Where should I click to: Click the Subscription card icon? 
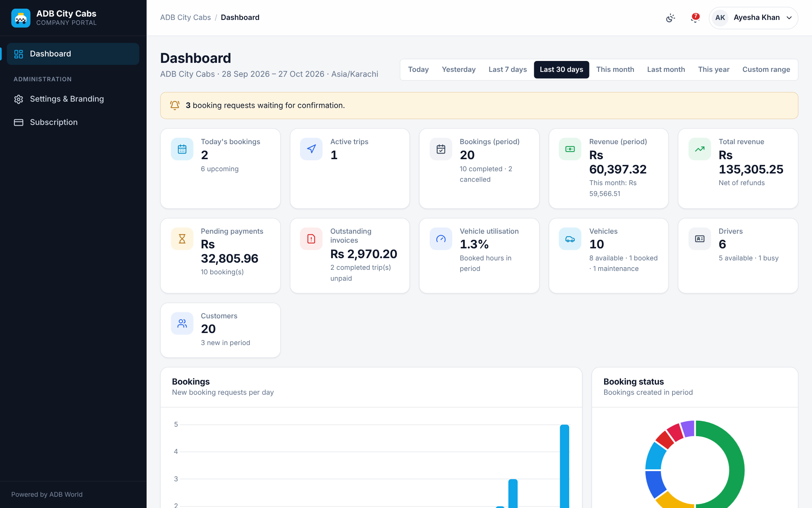tap(18, 122)
